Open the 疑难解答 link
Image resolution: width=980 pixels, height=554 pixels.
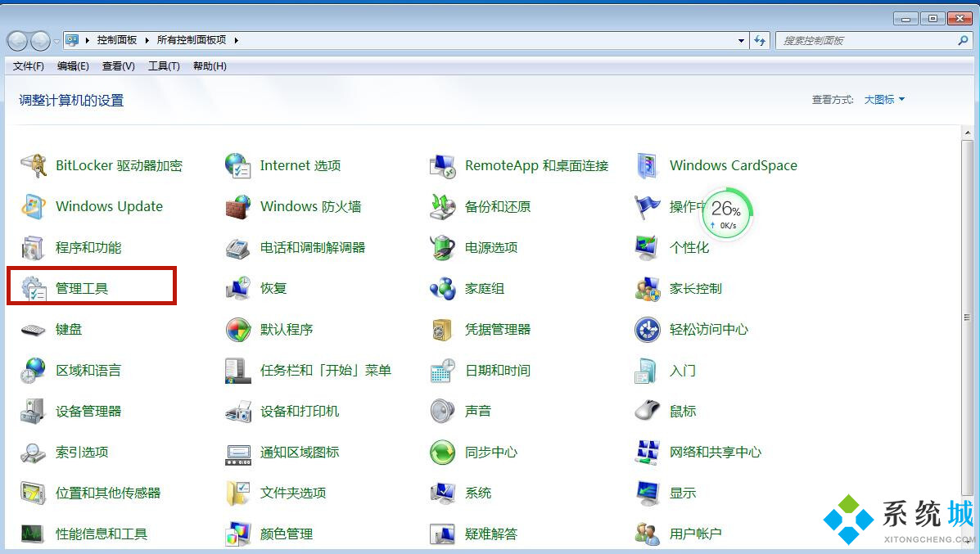[x=491, y=534]
